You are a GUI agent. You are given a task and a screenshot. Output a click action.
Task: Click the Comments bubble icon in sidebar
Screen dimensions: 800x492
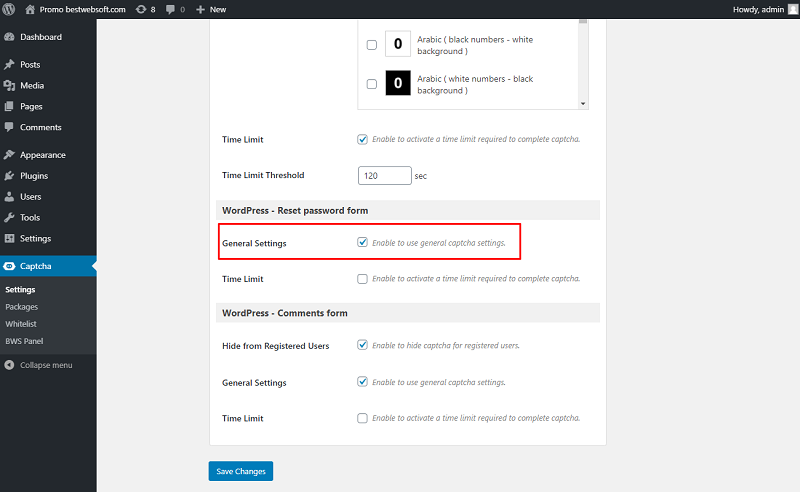click(9, 127)
